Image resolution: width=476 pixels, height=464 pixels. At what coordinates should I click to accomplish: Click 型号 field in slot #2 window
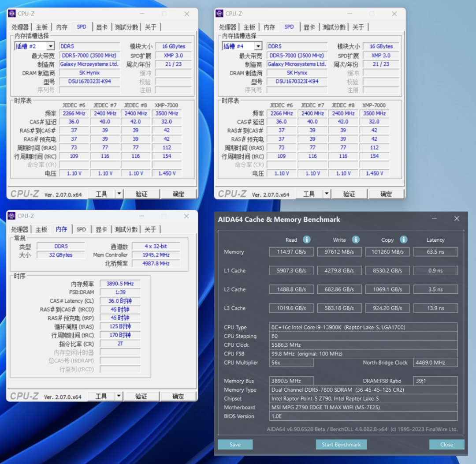click(89, 81)
